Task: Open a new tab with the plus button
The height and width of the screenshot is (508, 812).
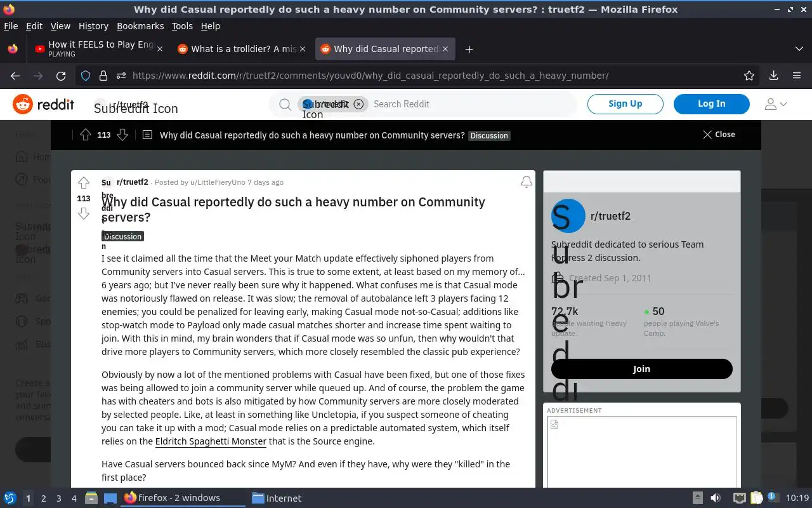Action: coord(469,49)
